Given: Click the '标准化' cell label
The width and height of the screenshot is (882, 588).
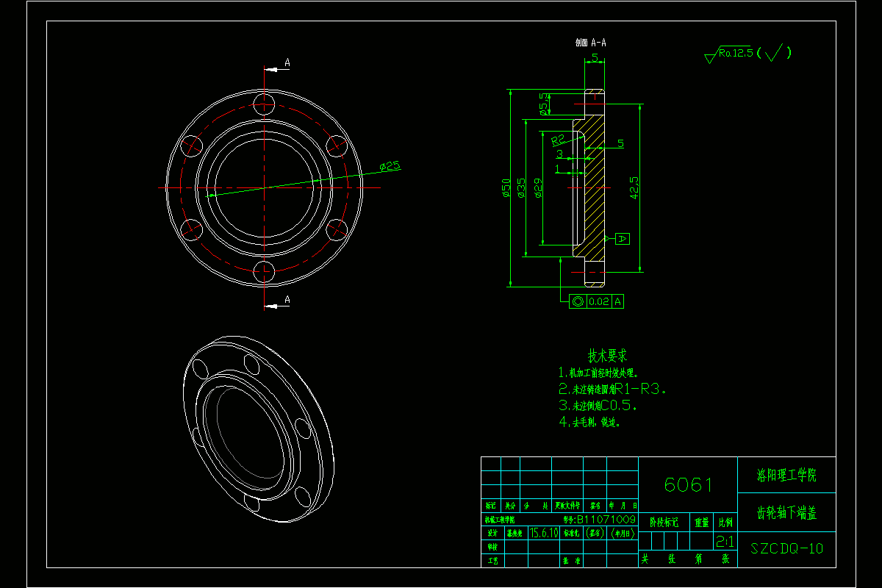Looking at the screenshot, I should pyautogui.click(x=572, y=533).
